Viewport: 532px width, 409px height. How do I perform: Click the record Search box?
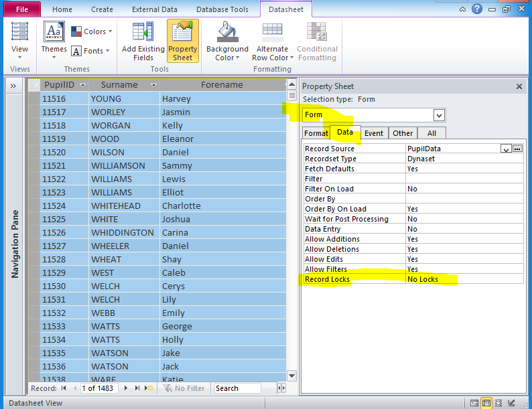coord(237,388)
